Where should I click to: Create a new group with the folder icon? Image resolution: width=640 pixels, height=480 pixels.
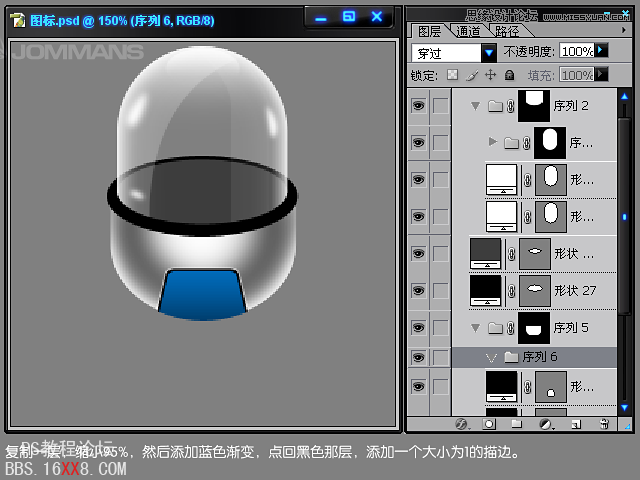click(x=517, y=424)
